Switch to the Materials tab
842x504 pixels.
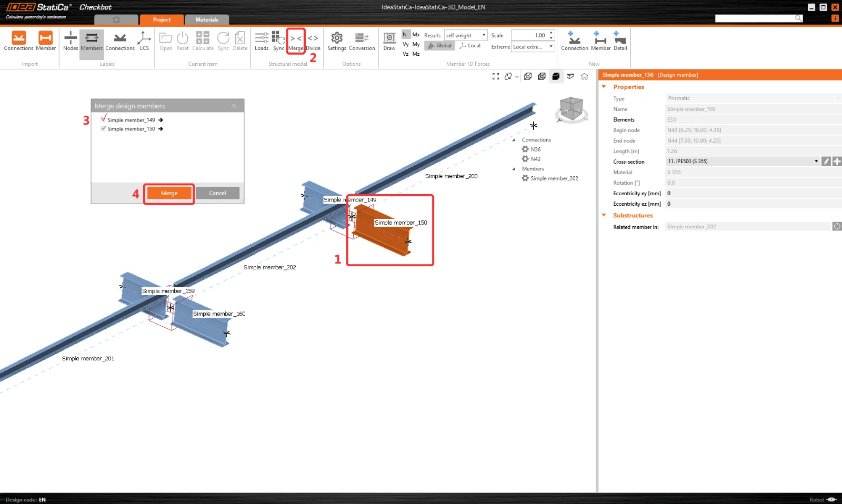click(x=207, y=19)
